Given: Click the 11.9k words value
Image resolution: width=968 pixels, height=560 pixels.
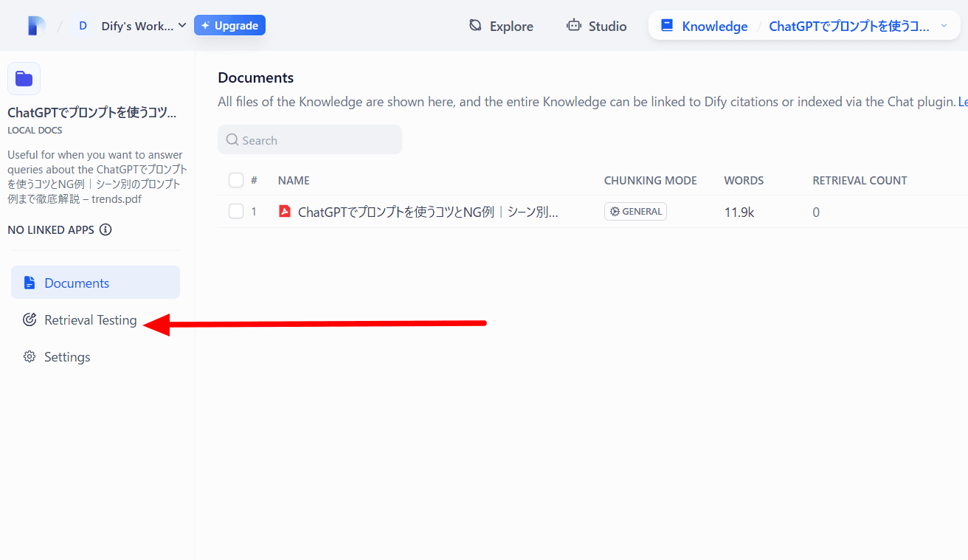Looking at the screenshot, I should (739, 212).
